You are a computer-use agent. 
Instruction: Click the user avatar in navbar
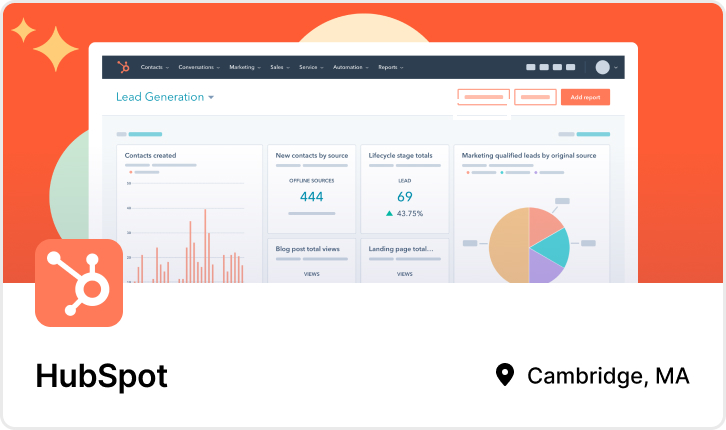click(602, 67)
